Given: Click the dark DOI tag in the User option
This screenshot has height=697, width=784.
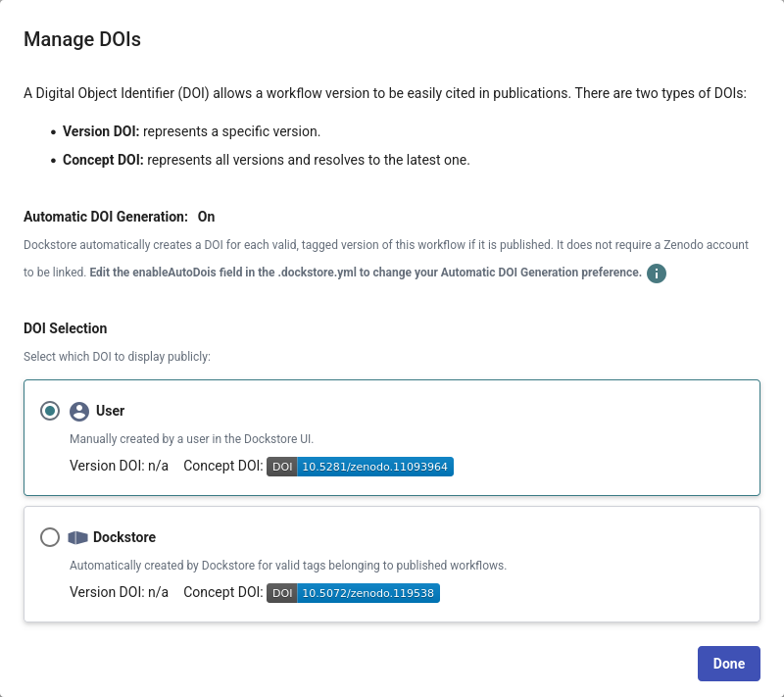Looking at the screenshot, I should pos(282,467).
